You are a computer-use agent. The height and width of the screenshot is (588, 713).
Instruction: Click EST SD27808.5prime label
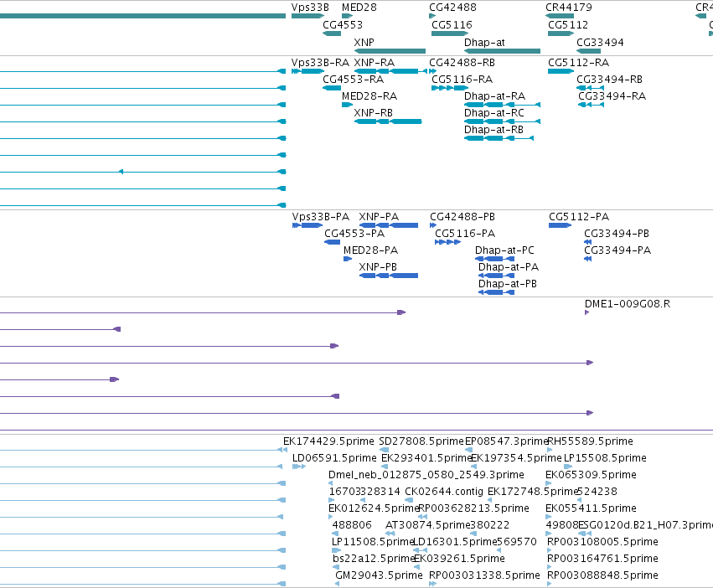[421, 441]
